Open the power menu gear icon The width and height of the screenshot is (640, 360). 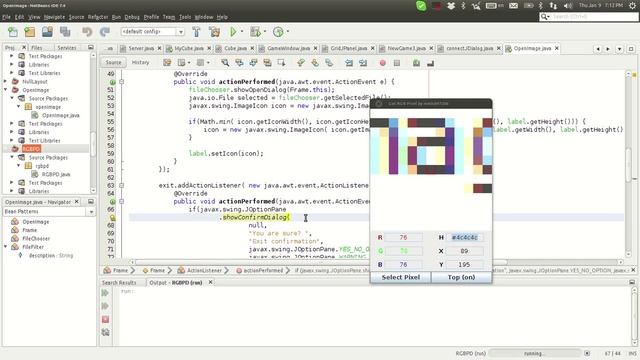(633, 6)
